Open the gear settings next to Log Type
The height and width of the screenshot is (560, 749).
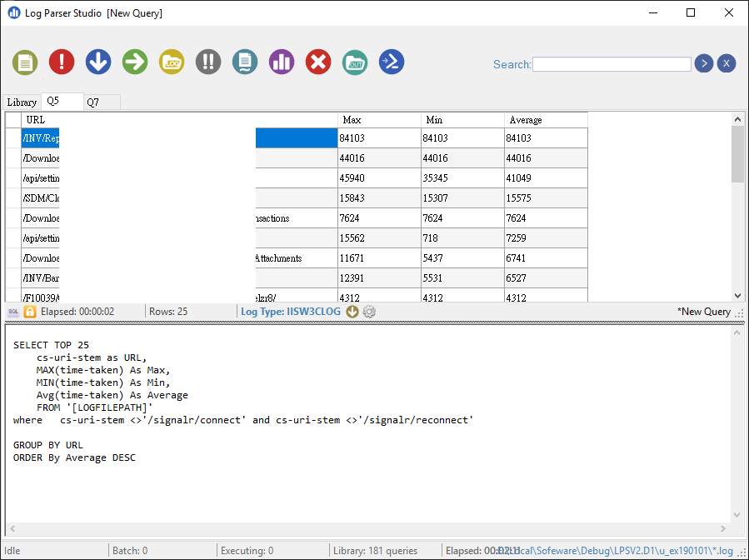click(369, 311)
